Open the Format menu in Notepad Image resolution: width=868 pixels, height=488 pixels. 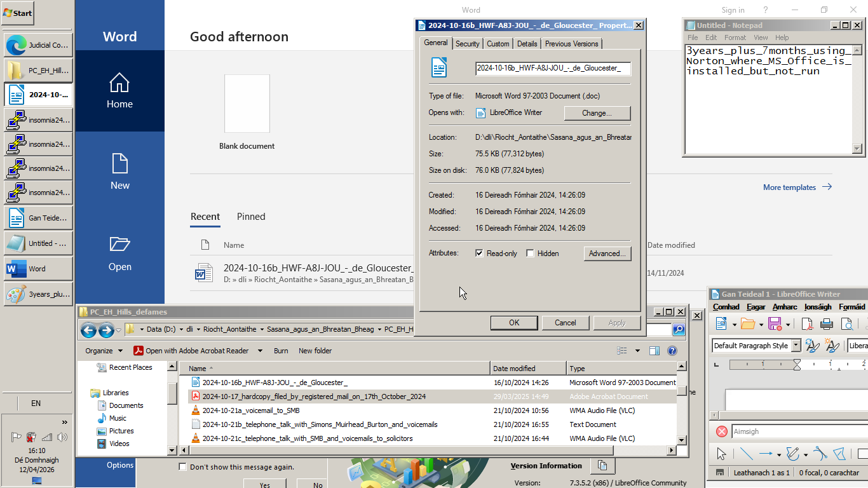[x=735, y=37]
